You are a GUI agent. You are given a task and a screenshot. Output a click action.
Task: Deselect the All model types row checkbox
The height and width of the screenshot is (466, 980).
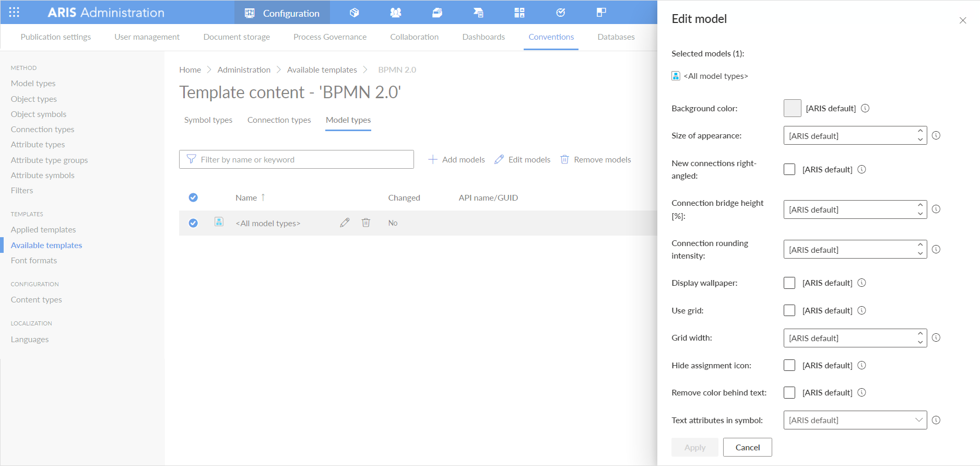tap(193, 223)
